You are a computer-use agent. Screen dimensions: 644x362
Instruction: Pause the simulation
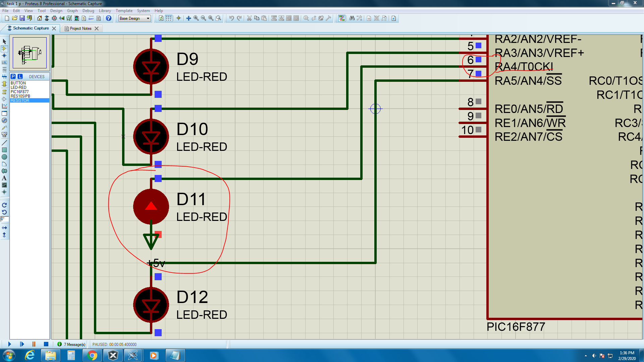pyautogui.click(x=34, y=344)
